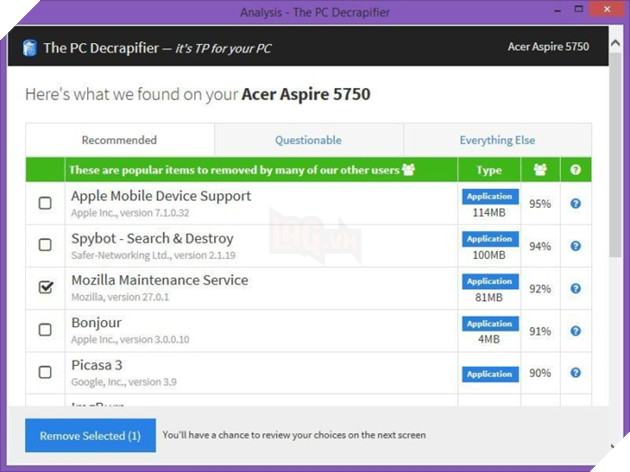The image size is (630, 472).
Task: Tick the Bonjour checkbox
Action: coord(45,330)
